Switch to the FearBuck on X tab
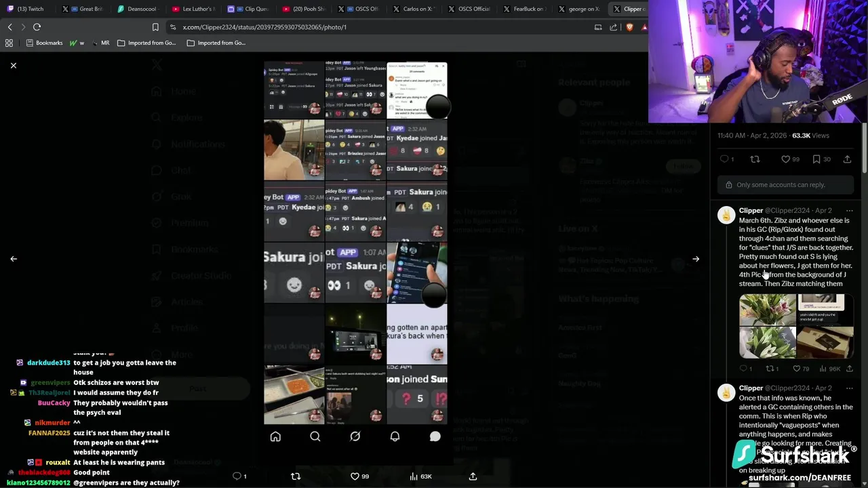 click(524, 9)
